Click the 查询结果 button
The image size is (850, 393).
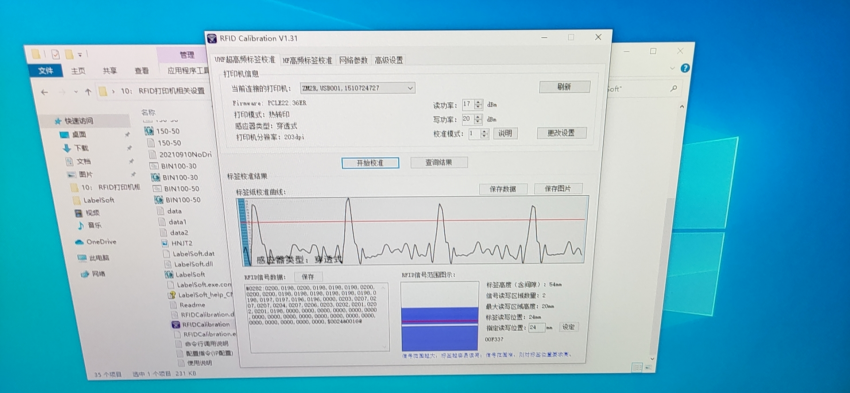coord(439,162)
